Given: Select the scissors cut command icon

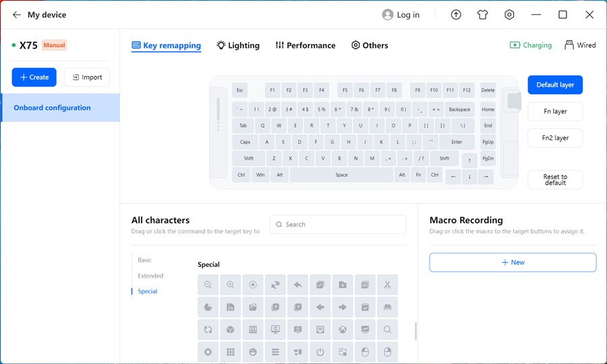Looking at the screenshot, I should pos(387,285).
